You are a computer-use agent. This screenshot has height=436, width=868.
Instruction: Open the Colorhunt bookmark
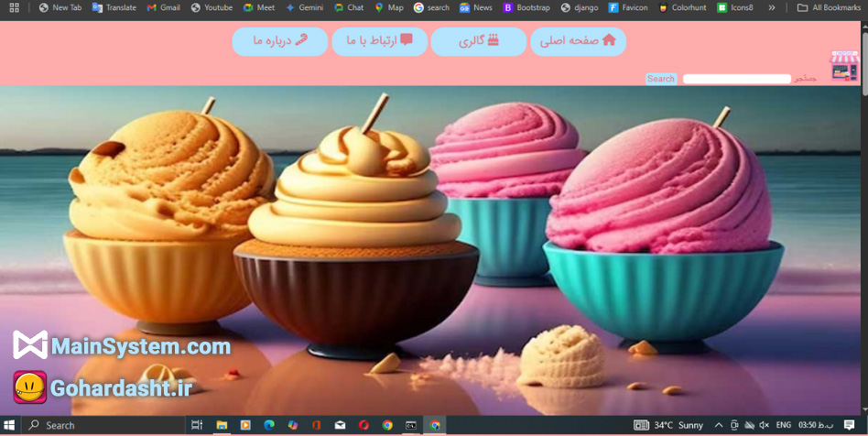pos(683,7)
